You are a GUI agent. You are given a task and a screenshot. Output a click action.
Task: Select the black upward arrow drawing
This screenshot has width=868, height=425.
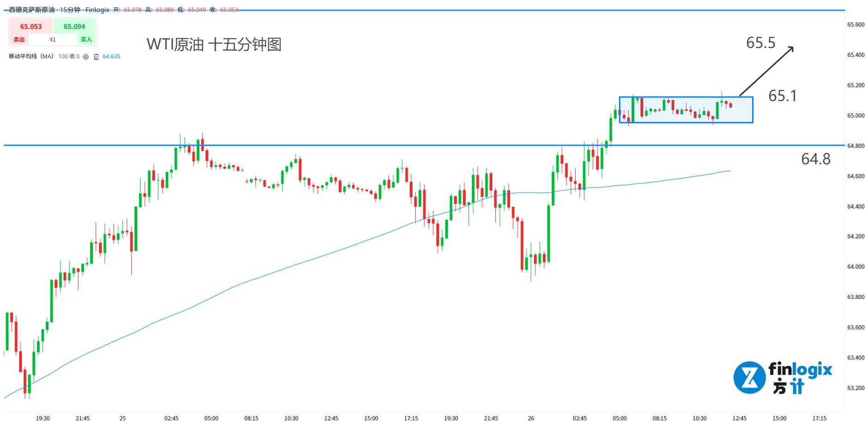tap(767, 72)
